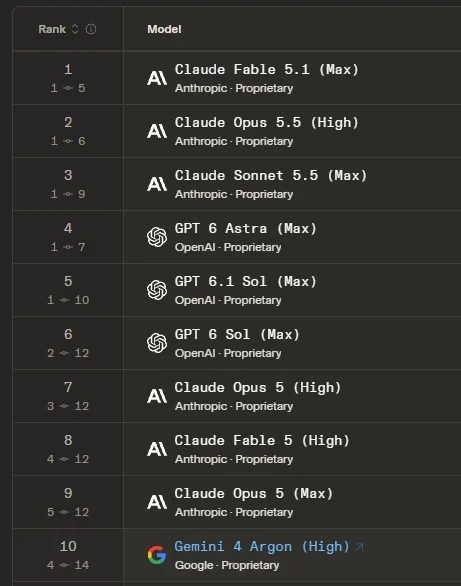Click rank 10 cell for Gemini row
This screenshot has height=586, width=461.
[x=68, y=555]
